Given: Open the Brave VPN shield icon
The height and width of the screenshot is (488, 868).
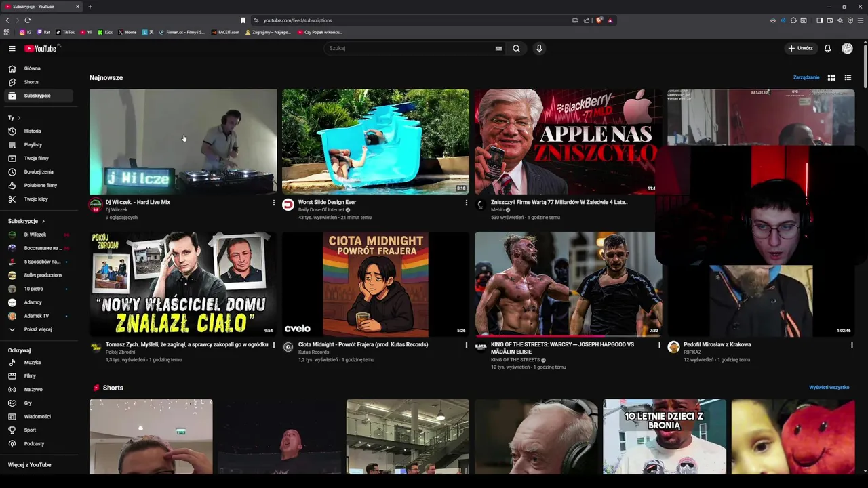Looking at the screenshot, I should click(x=850, y=20).
